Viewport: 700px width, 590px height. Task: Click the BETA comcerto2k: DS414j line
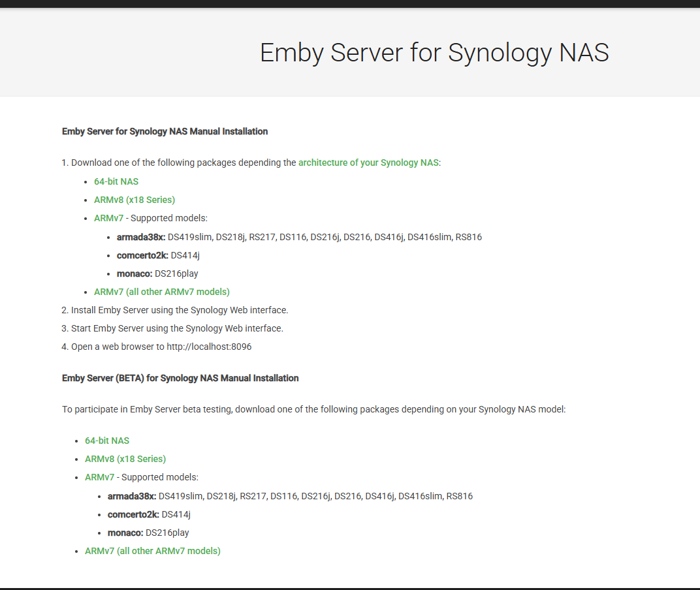pos(149,514)
